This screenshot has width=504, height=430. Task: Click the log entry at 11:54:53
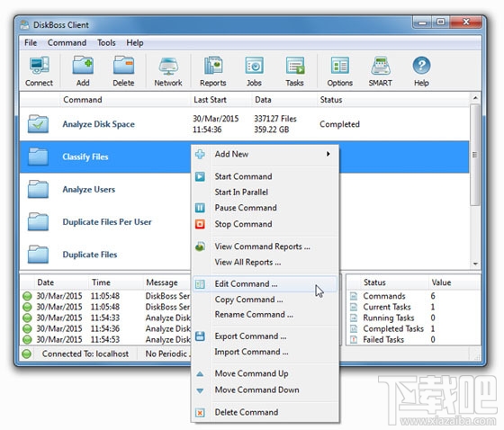[106, 340]
